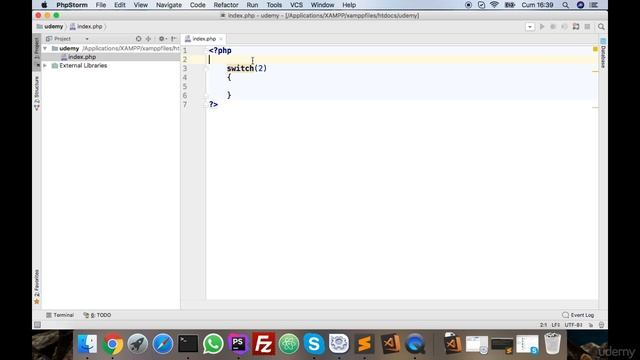The width and height of the screenshot is (640, 360).
Task: Expand External Libraries node
Action: [45, 65]
